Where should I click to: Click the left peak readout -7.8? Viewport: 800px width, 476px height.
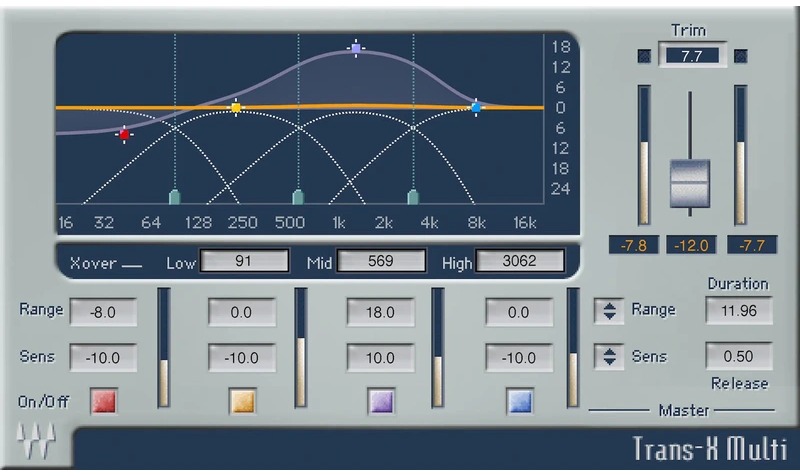coord(634,245)
